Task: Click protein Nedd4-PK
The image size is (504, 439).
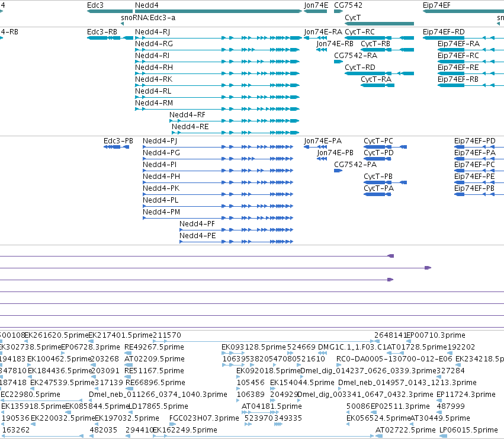Action: [161, 188]
